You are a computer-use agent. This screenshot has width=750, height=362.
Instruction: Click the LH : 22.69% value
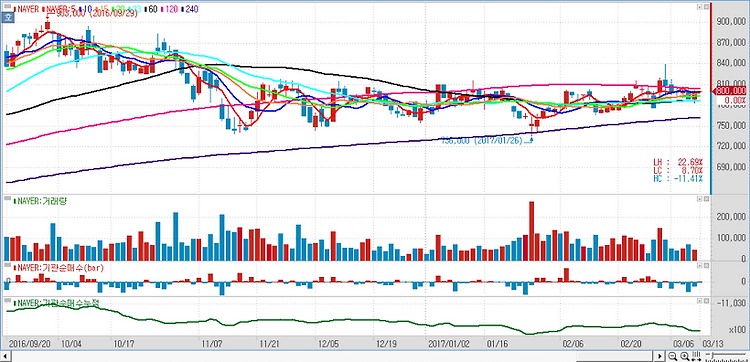(x=677, y=161)
